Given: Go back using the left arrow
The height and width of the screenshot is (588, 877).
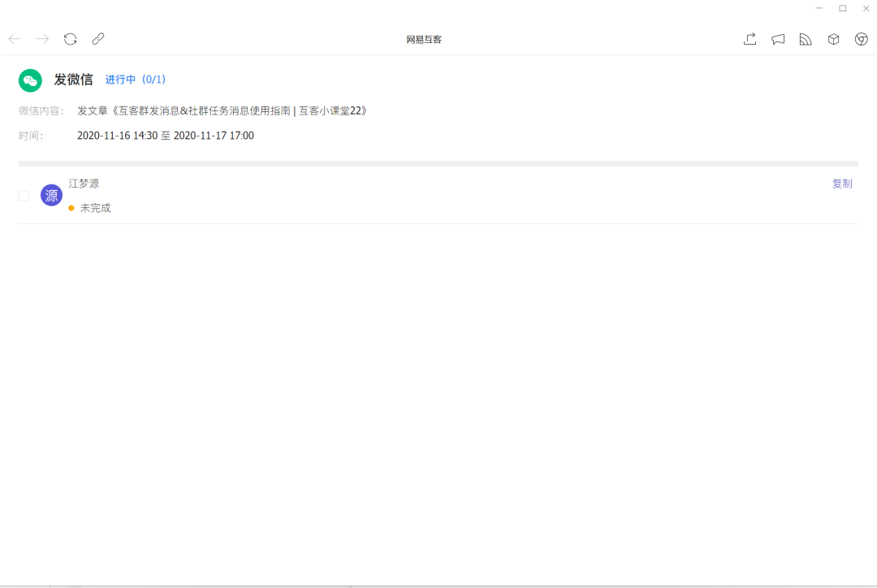Looking at the screenshot, I should (15, 39).
